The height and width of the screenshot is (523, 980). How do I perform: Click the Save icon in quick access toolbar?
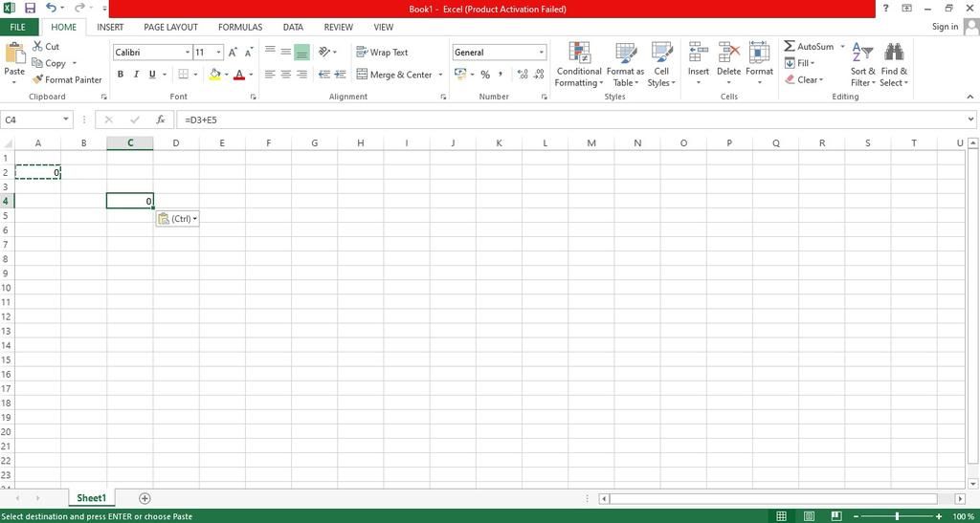click(30, 8)
